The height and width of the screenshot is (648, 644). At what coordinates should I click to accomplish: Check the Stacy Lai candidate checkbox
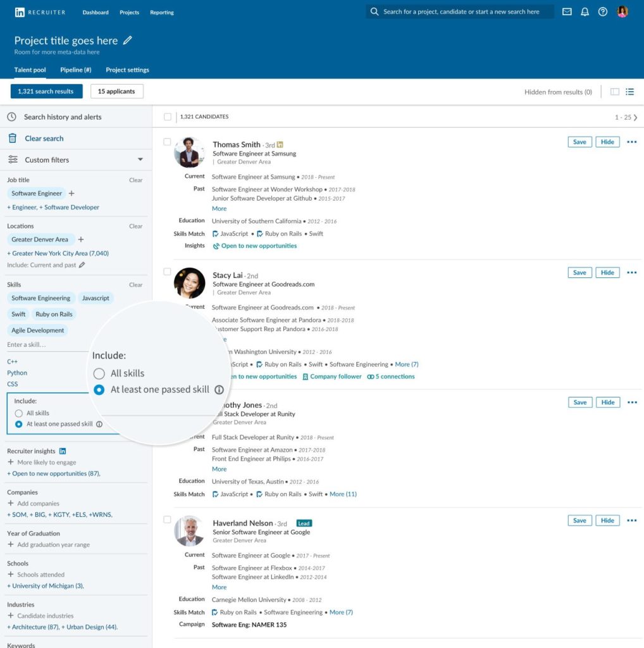click(x=167, y=271)
